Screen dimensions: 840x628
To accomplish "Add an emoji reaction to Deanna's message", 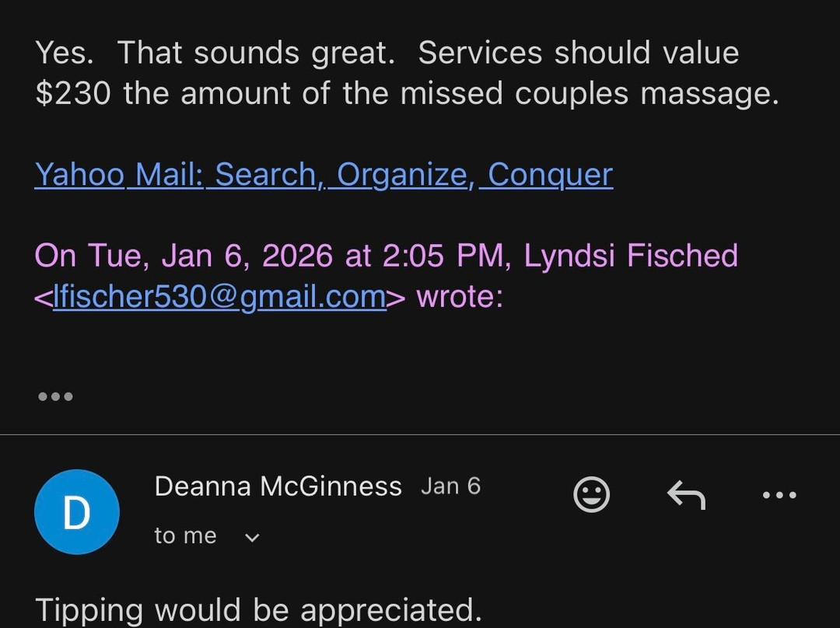I will (591, 494).
